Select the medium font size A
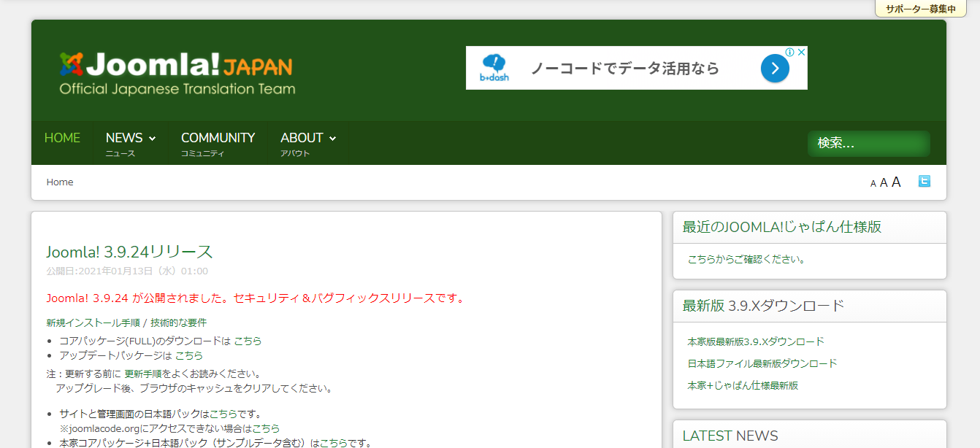Viewport: 980px width, 448px height. point(884,183)
